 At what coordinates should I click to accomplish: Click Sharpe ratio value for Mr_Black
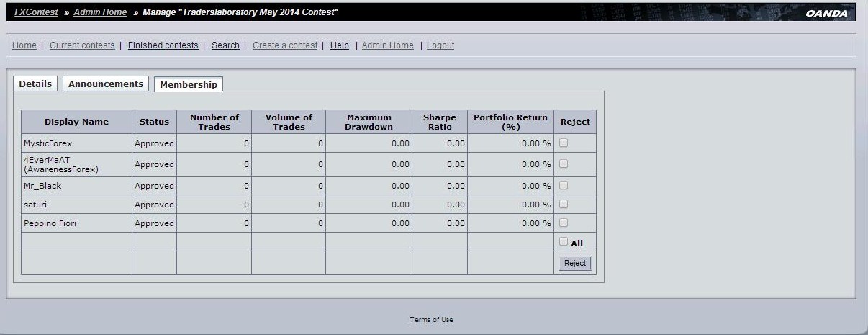pyautogui.click(x=456, y=186)
